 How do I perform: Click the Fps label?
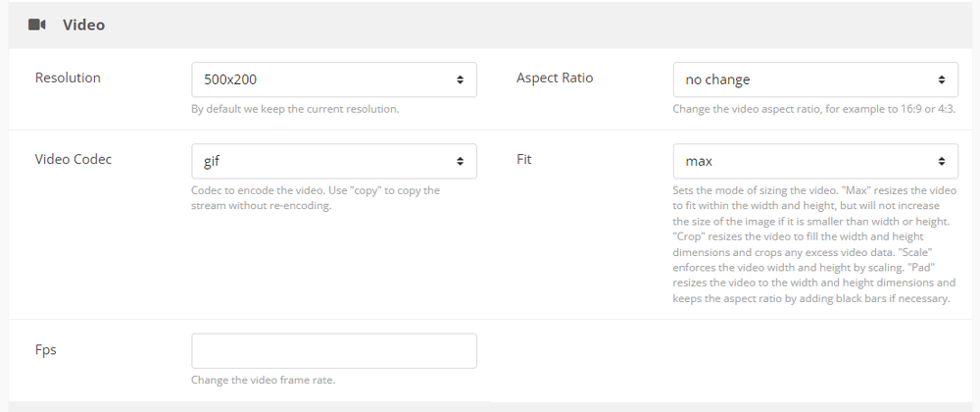pos(46,350)
